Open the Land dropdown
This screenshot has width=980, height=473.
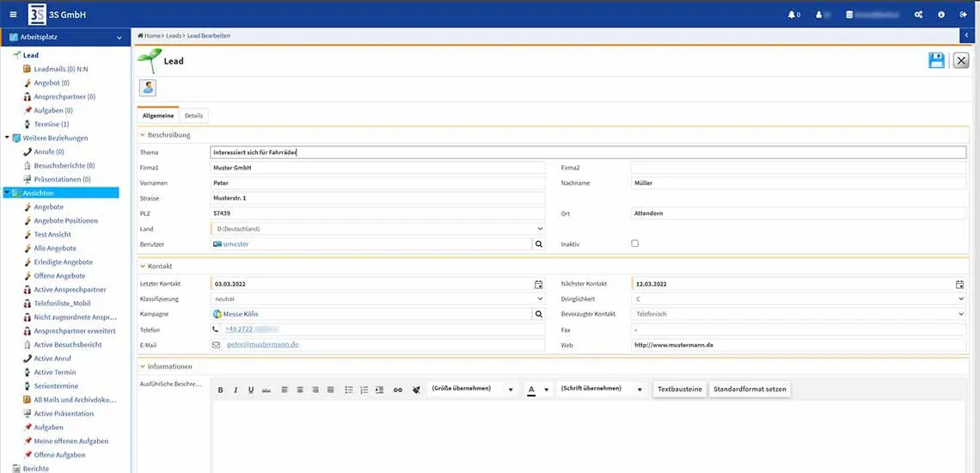point(377,229)
